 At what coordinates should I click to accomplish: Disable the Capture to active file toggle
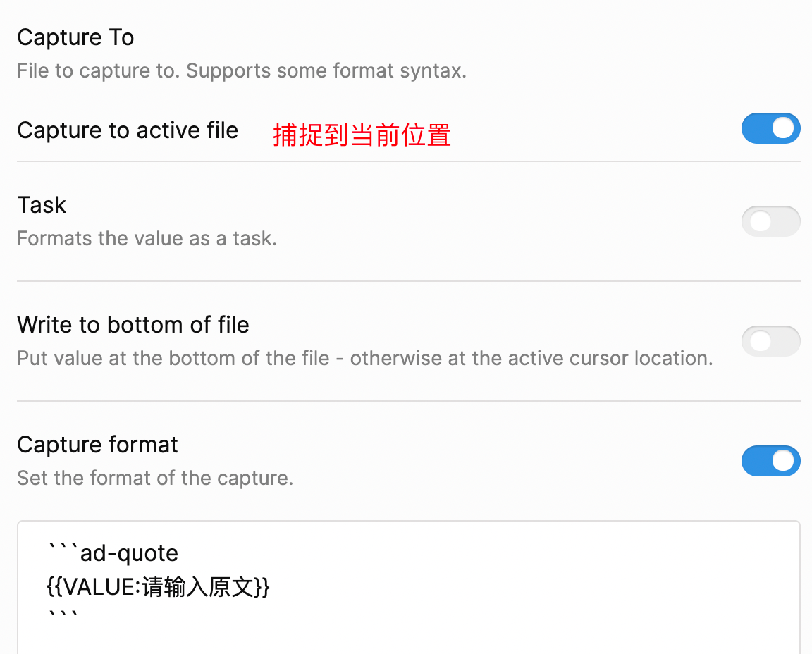pyautogui.click(x=770, y=128)
